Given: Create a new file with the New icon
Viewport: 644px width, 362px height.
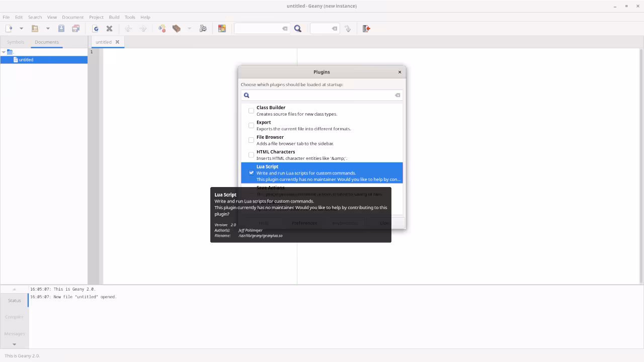Looking at the screenshot, I should pos(8,28).
